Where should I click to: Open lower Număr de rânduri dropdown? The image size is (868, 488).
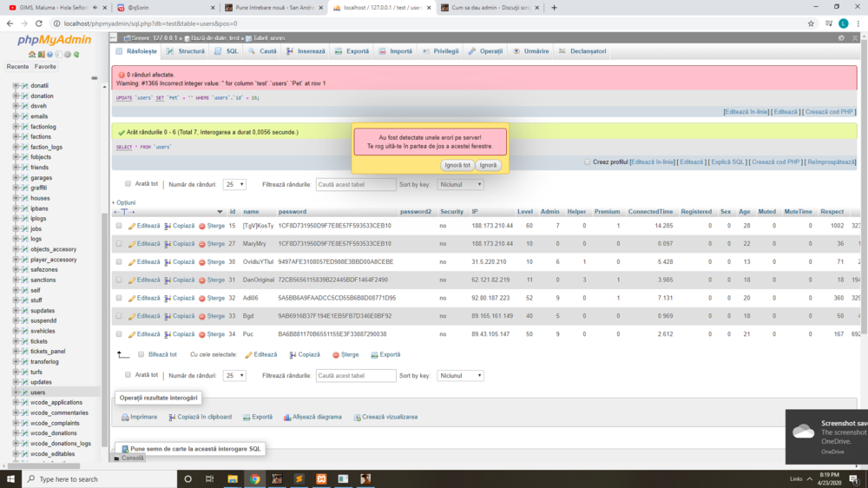pos(234,376)
